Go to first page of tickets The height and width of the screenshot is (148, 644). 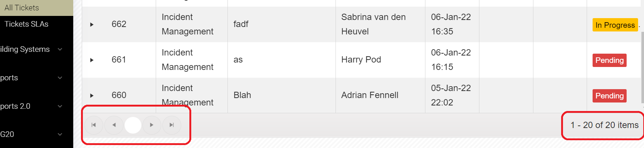94,125
